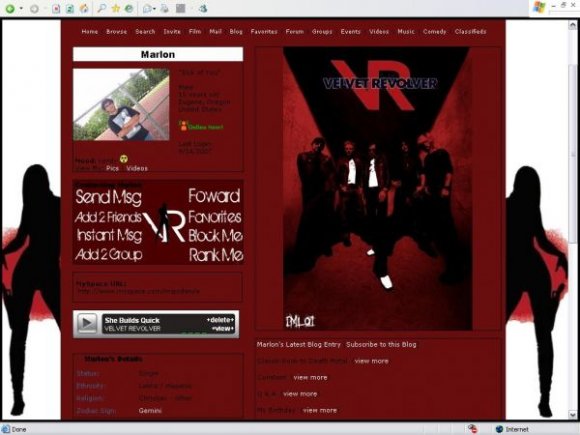Click +delete+ in the music player
Screen dimensions: 580x435
(x=220, y=320)
